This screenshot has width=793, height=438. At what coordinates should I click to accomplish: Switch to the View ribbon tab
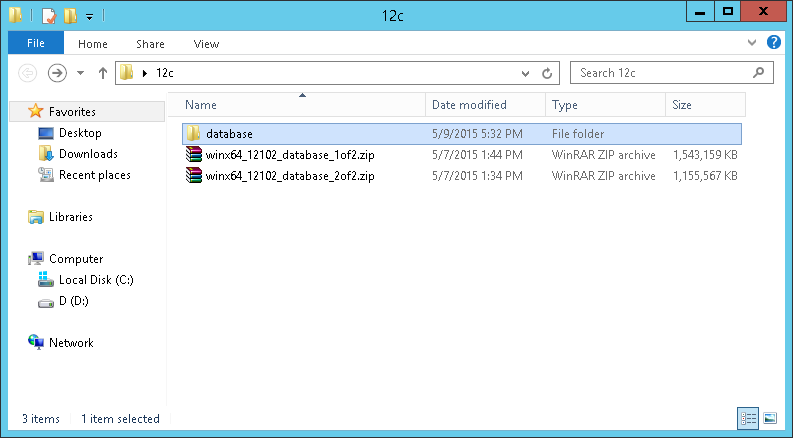pyautogui.click(x=206, y=44)
